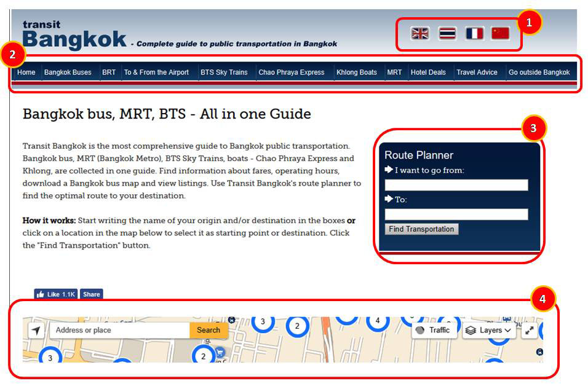Open the Layers dropdown on the map
The height and width of the screenshot is (389, 588).
pos(488,330)
